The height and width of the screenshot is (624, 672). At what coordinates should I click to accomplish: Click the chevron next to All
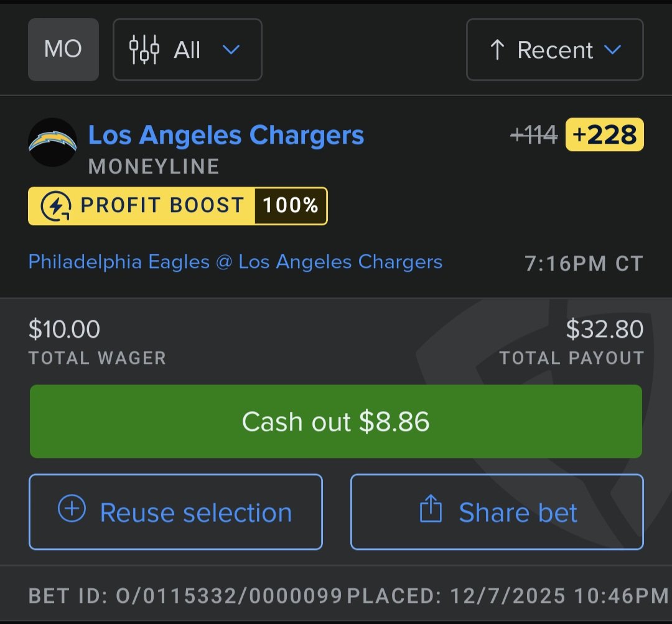pyautogui.click(x=231, y=50)
